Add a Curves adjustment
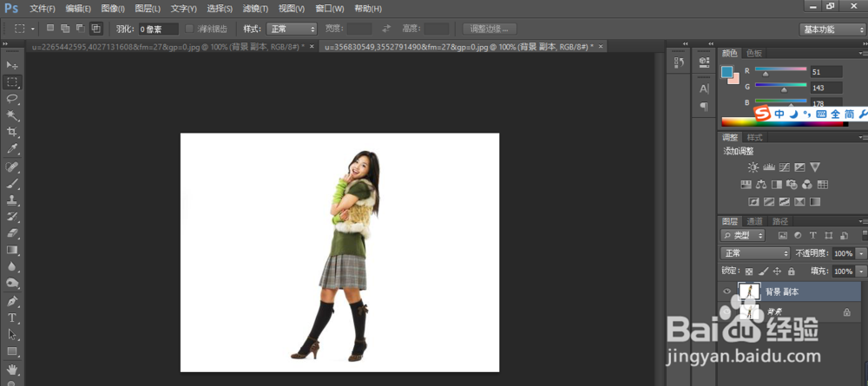 (784, 167)
